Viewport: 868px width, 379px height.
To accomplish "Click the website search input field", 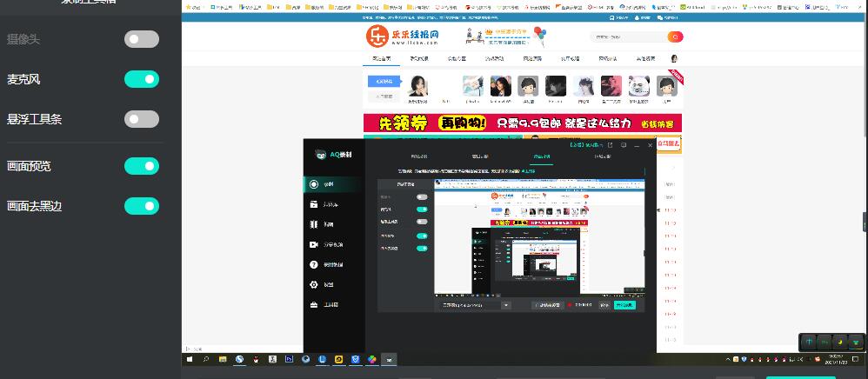I will pos(628,37).
